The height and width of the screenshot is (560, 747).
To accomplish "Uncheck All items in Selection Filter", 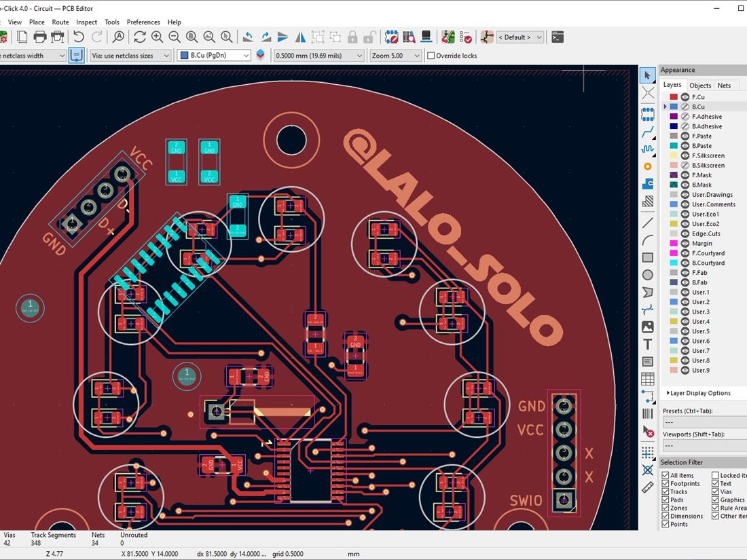I will click(665, 475).
